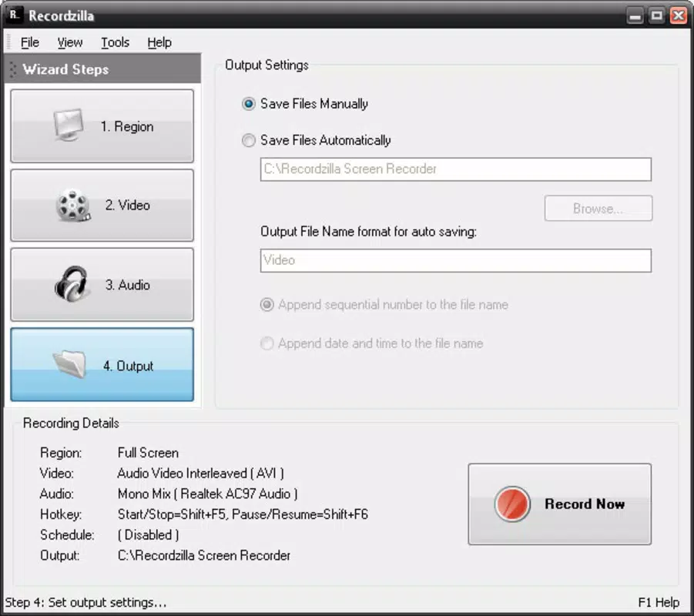
Task: Choose Append date and time radio button
Action: click(x=267, y=343)
